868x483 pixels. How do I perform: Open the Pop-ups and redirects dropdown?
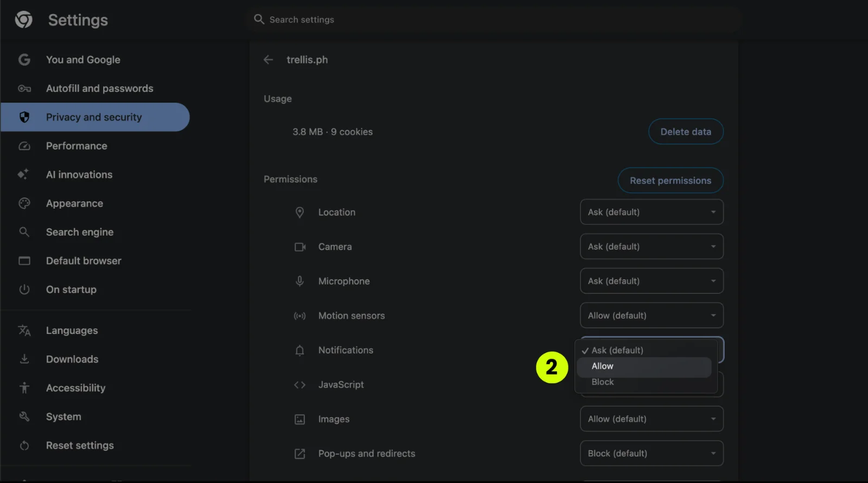pyautogui.click(x=652, y=453)
